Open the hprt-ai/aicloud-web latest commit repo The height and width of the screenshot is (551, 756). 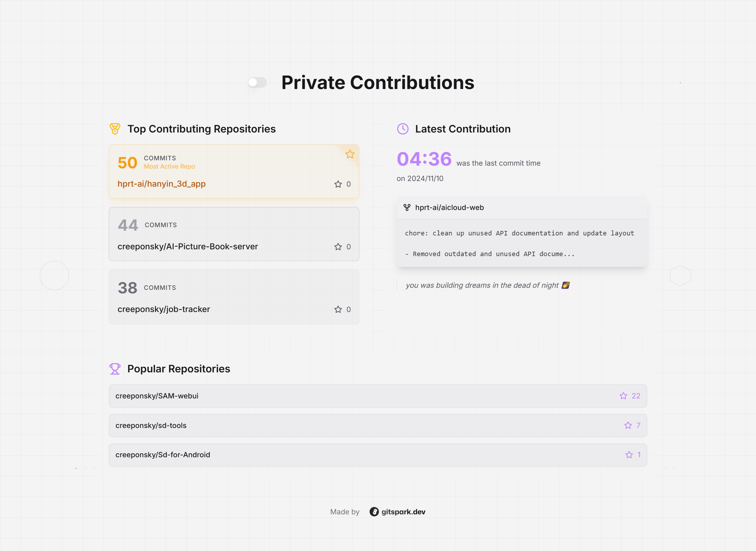tap(449, 207)
